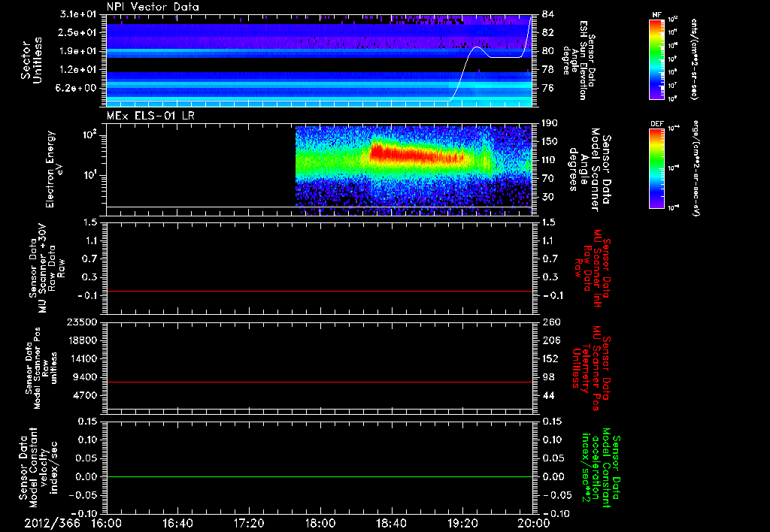
Task: Click the NF label above the color bar
Action: point(656,15)
